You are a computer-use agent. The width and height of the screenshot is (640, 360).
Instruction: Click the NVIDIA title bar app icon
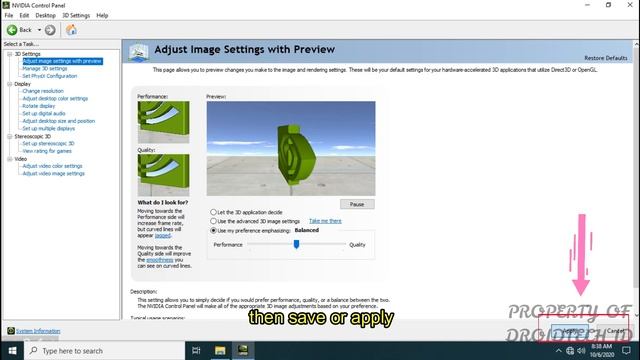point(6,5)
